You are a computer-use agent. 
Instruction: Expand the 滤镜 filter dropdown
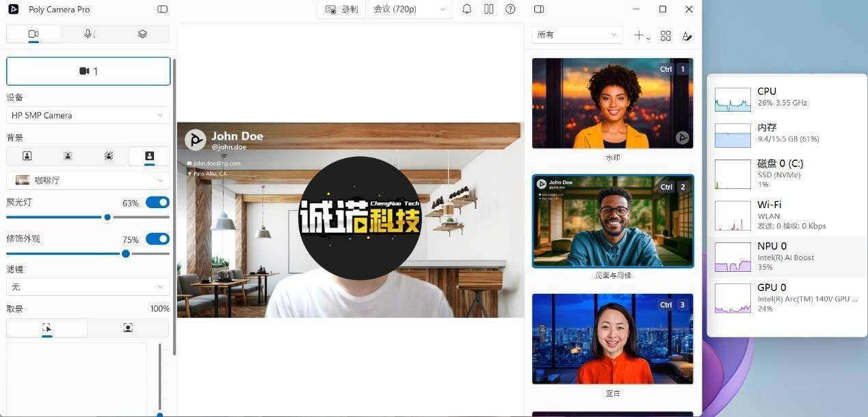[88, 287]
